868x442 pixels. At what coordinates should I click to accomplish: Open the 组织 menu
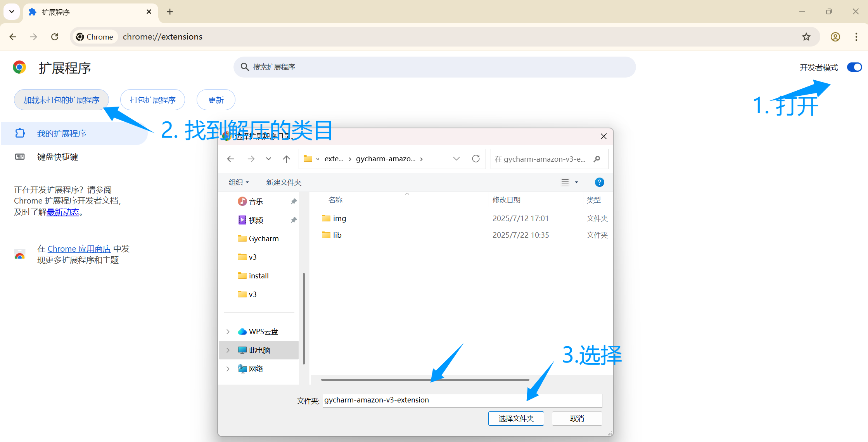239,182
